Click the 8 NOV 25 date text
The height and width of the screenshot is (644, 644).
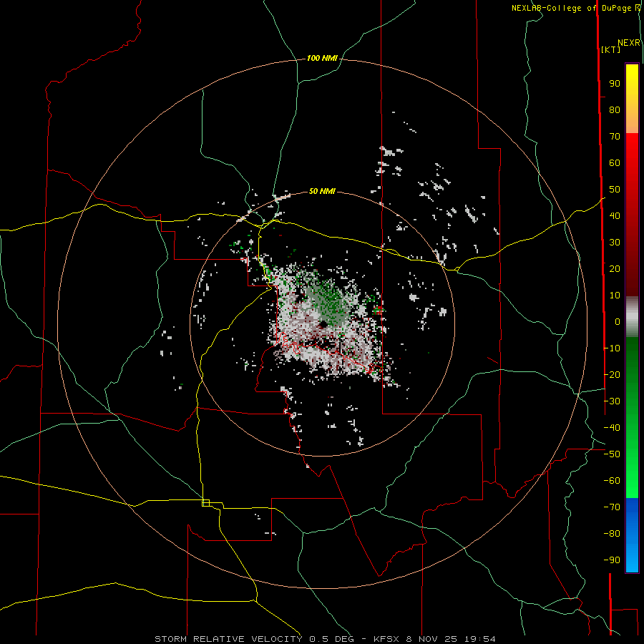tap(433, 639)
